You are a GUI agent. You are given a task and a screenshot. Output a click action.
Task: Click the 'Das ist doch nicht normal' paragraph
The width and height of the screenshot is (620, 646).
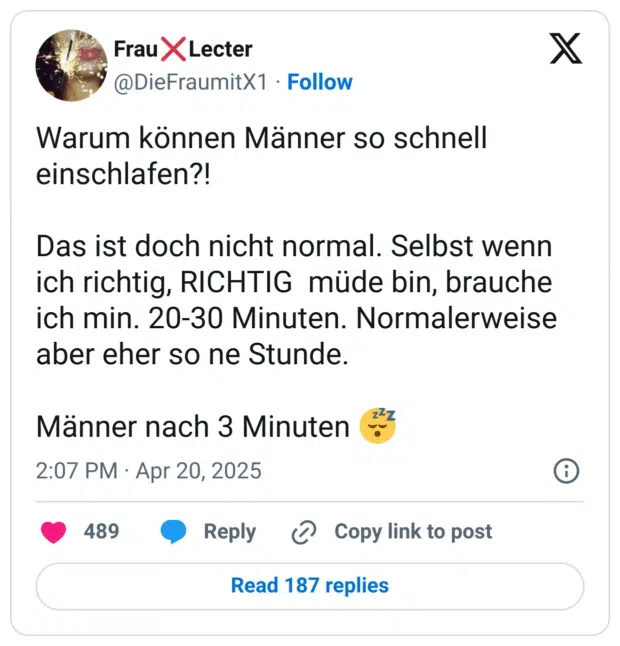pos(296,300)
